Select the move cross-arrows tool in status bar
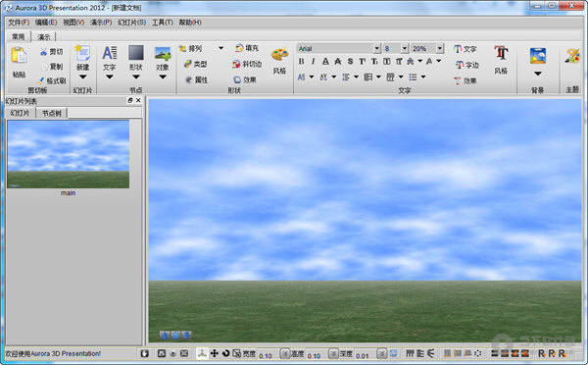This screenshot has width=588, height=365. coord(214,353)
